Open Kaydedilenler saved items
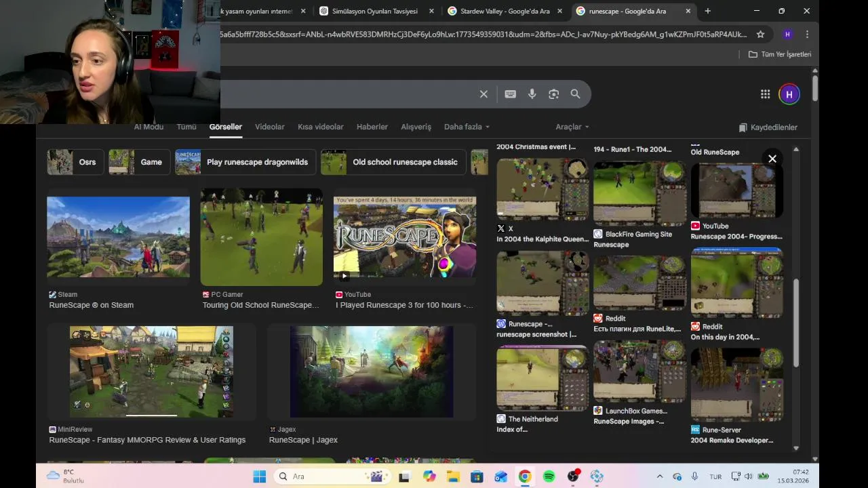The height and width of the screenshot is (488, 868). [x=768, y=127]
